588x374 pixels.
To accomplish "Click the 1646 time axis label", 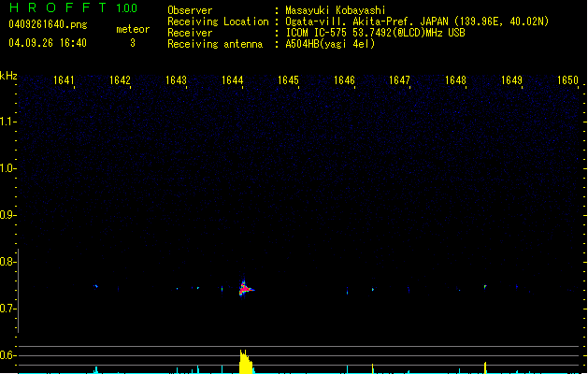I will (x=344, y=80).
